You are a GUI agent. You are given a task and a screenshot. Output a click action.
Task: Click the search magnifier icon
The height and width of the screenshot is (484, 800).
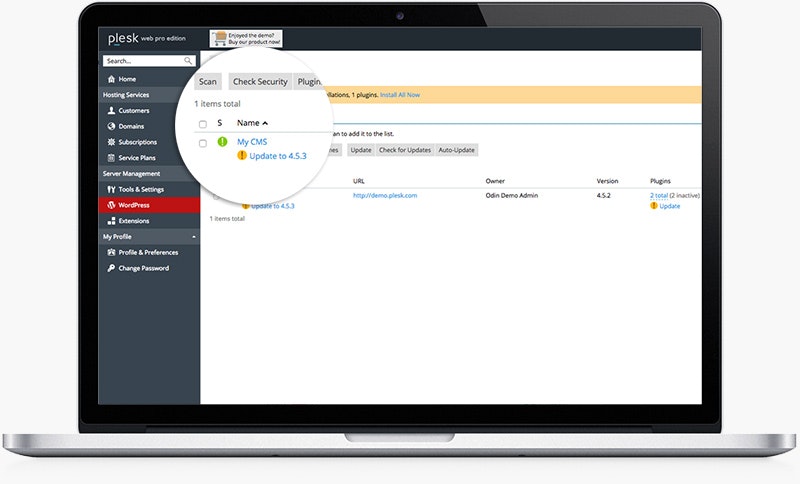[188, 61]
